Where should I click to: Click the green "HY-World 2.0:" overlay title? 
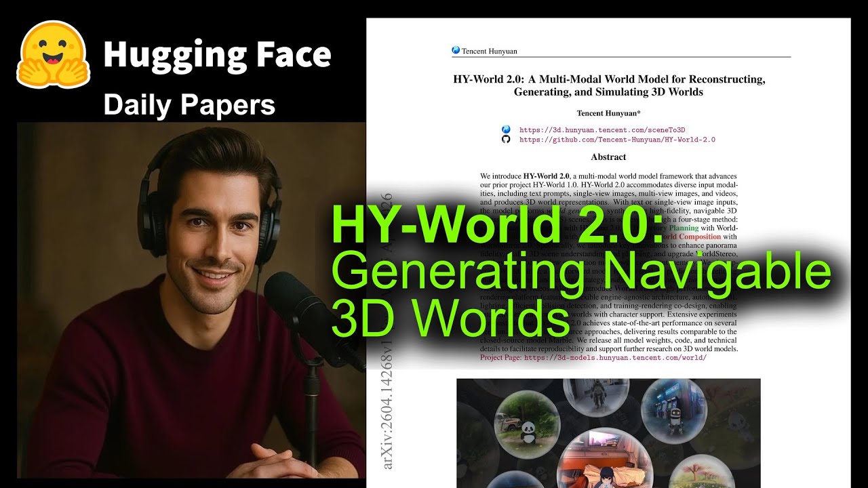[498, 225]
